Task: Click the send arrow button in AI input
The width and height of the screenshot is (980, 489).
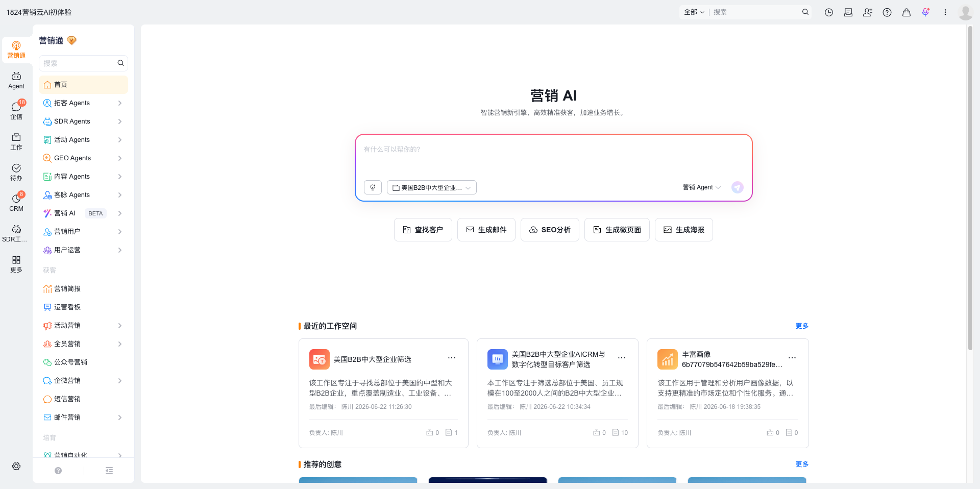Action: point(737,187)
